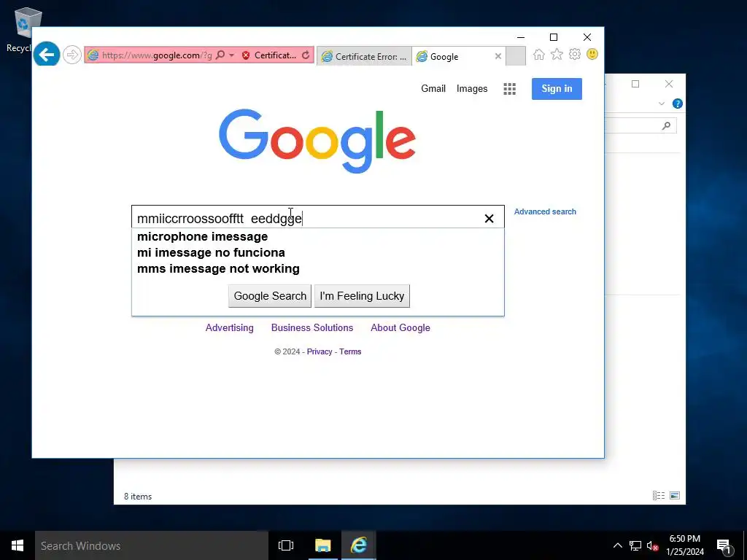Maximize the File Explorer window behind

click(635, 84)
